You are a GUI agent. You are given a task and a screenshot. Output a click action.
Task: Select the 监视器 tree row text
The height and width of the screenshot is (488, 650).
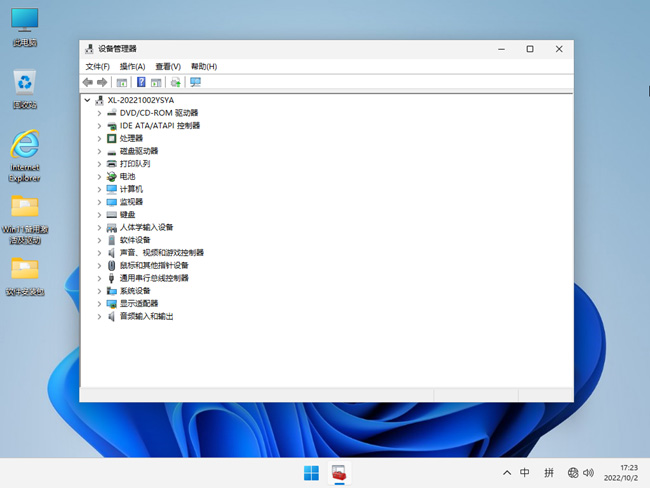coord(131,202)
